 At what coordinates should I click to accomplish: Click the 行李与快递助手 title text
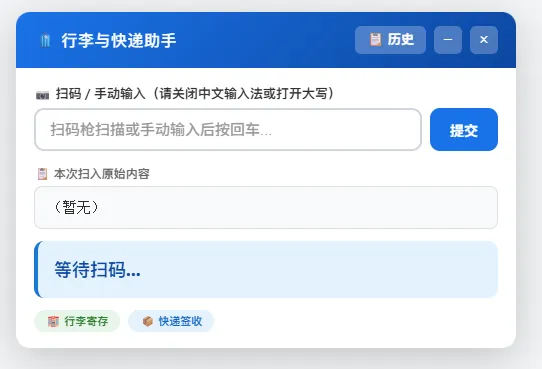pos(119,40)
